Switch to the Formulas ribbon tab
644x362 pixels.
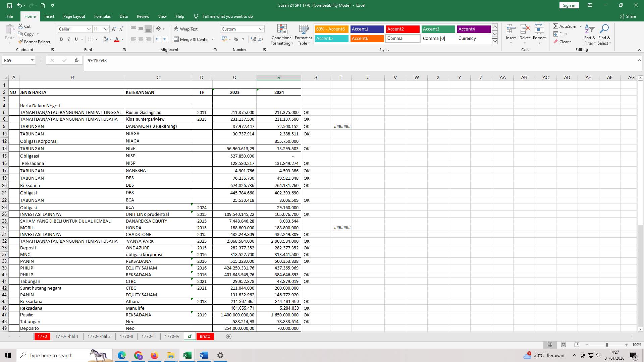pos(102,16)
